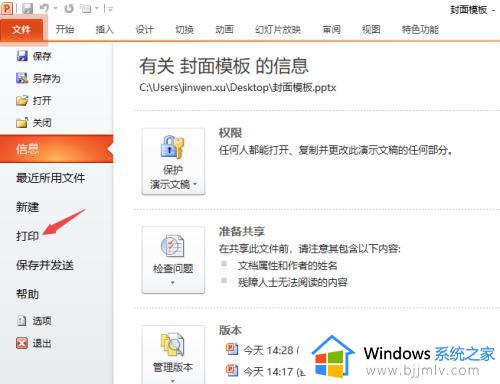Click the 打开 folder icon in sidebar
The height and width of the screenshot is (384, 500).
(x=22, y=100)
